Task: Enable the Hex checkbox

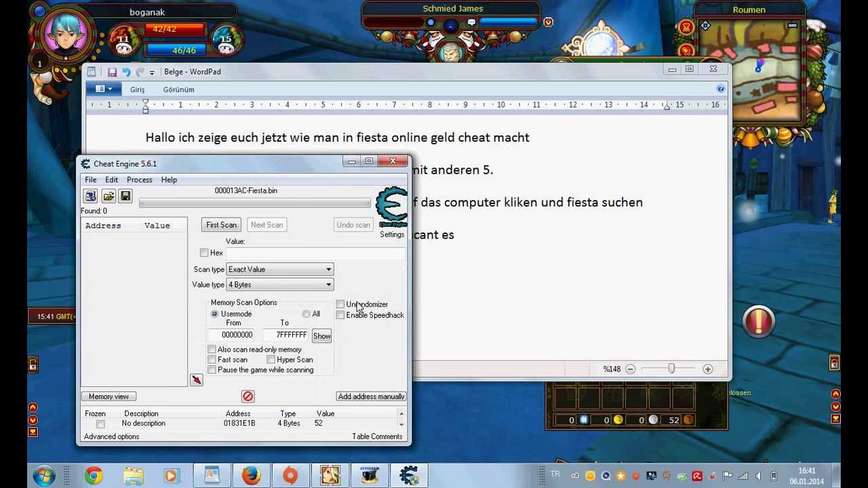Action: [204, 253]
